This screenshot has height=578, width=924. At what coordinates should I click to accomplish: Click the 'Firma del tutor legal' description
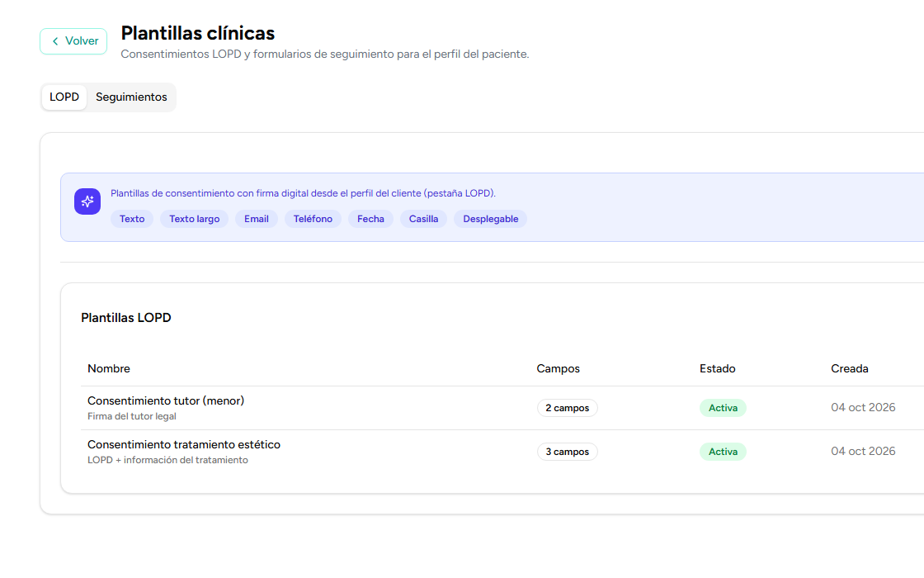click(132, 416)
